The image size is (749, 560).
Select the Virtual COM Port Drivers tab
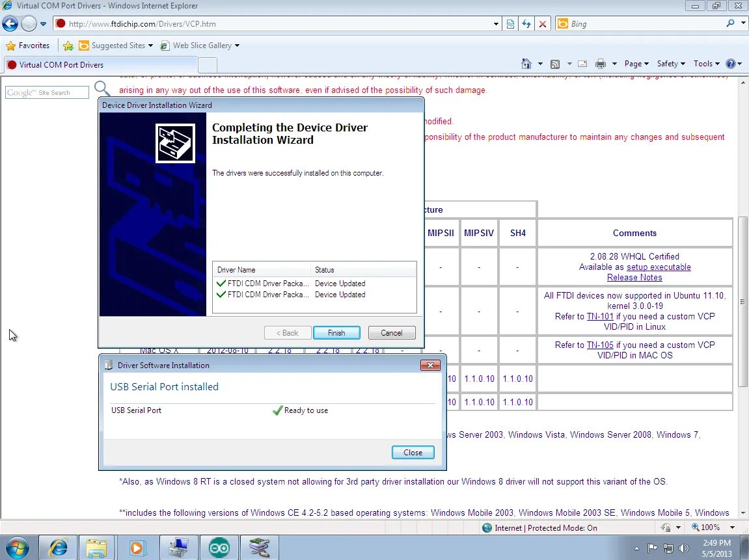[100, 65]
